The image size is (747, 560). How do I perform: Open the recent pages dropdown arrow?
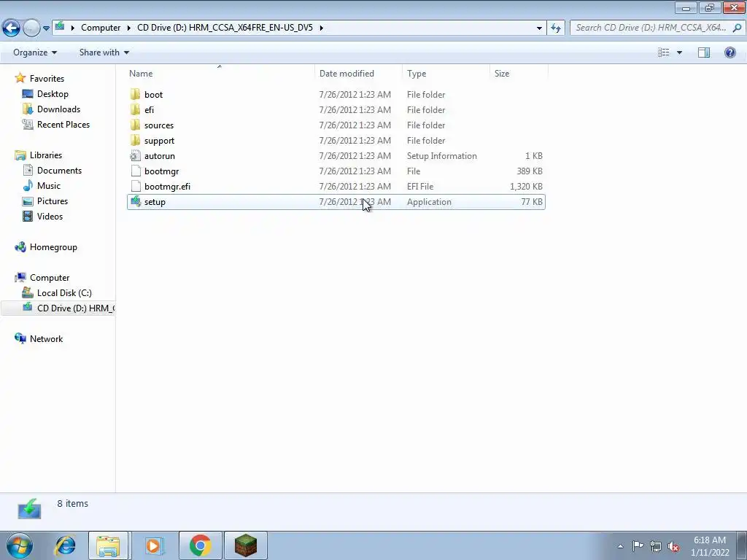pyautogui.click(x=46, y=28)
